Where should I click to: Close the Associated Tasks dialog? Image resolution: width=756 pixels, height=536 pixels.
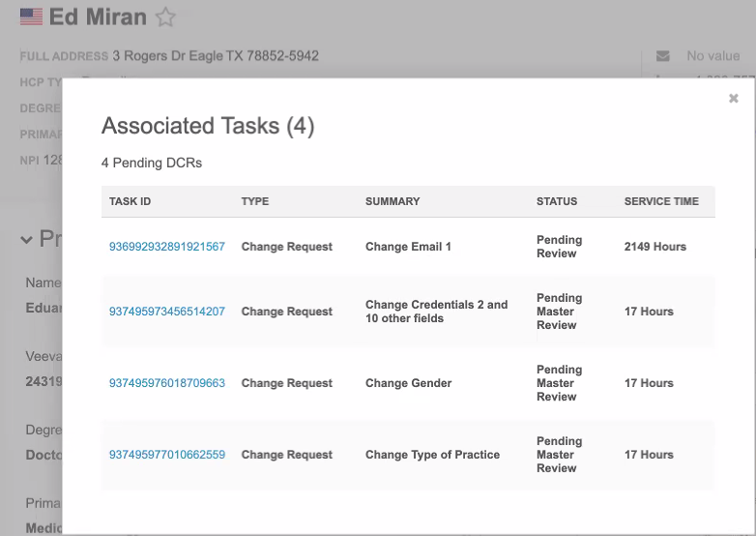pos(733,99)
